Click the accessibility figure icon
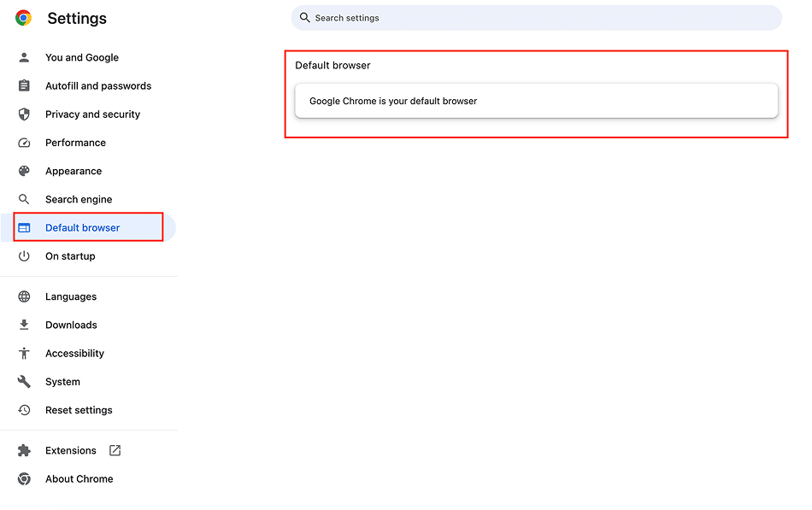812x510 pixels. pyautogui.click(x=24, y=354)
